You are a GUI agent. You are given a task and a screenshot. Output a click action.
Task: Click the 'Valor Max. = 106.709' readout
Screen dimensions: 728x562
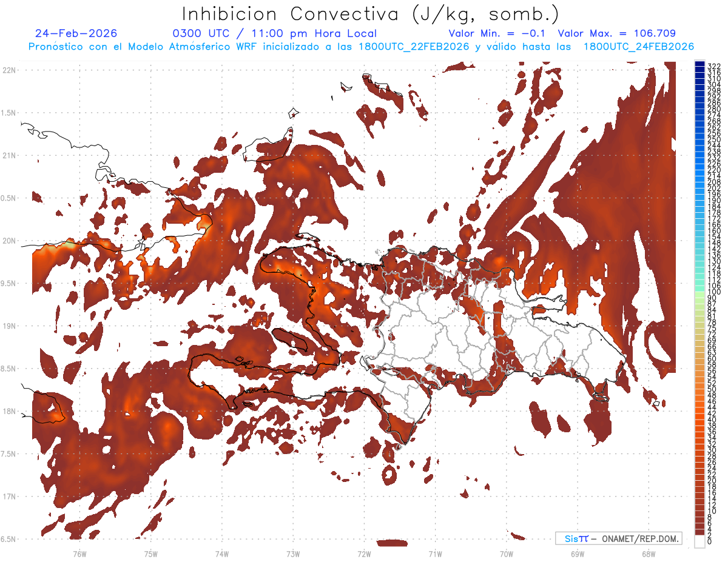pyautogui.click(x=616, y=33)
